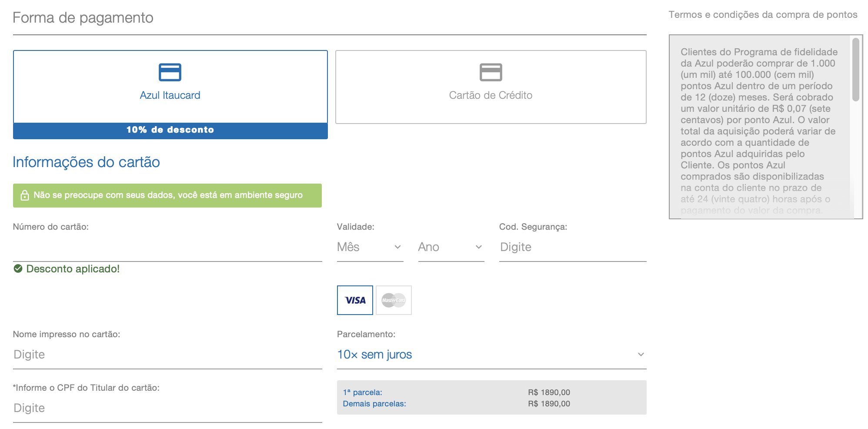Click the Informações do cartão heading
Image resolution: width=868 pixels, height=429 pixels.
click(86, 162)
